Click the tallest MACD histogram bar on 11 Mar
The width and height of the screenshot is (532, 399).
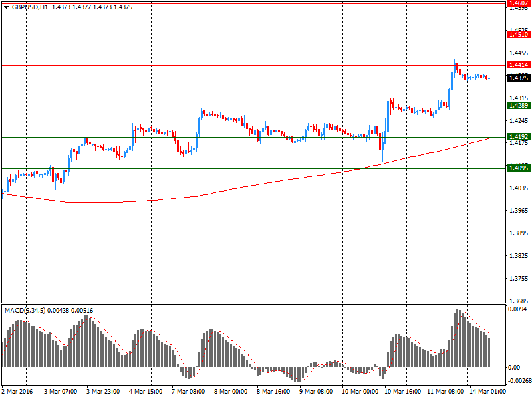pos(457,338)
